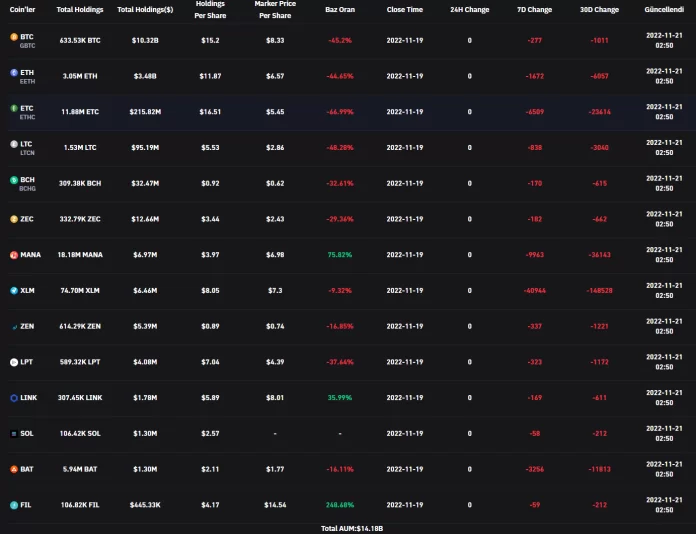The image size is (696, 534).
Task: Open the LTCN ticker link
Action: pyautogui.click(x=28, y=153)
